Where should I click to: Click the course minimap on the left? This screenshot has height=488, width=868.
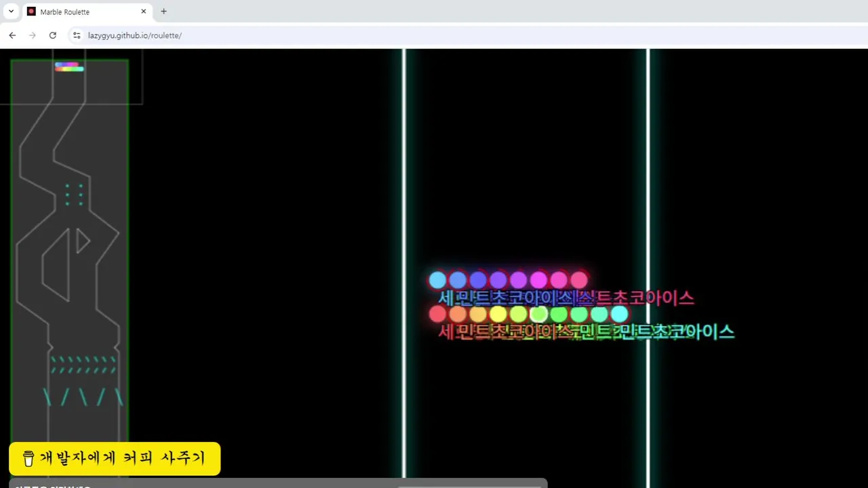pyautogui.click(x=70, y=268)
